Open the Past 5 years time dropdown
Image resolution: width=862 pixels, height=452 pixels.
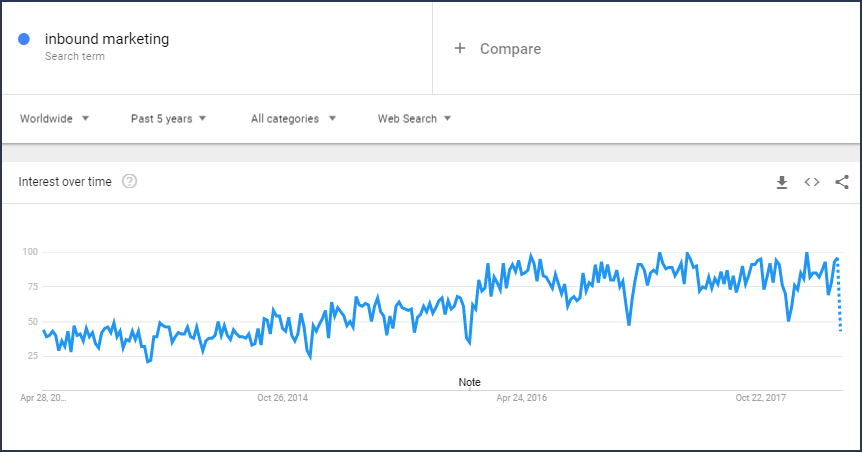(168, 118)
